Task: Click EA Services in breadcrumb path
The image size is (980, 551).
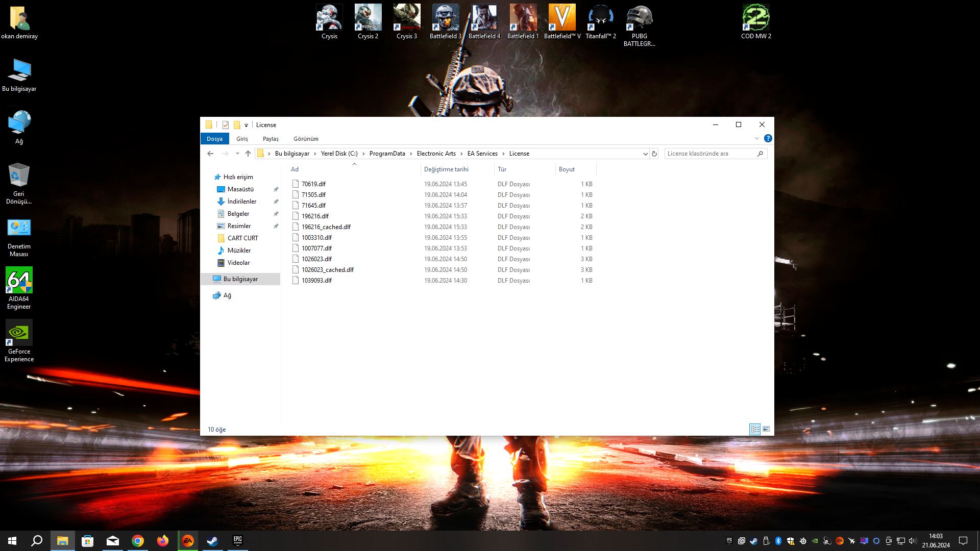Action: click(x=482, y=154)
